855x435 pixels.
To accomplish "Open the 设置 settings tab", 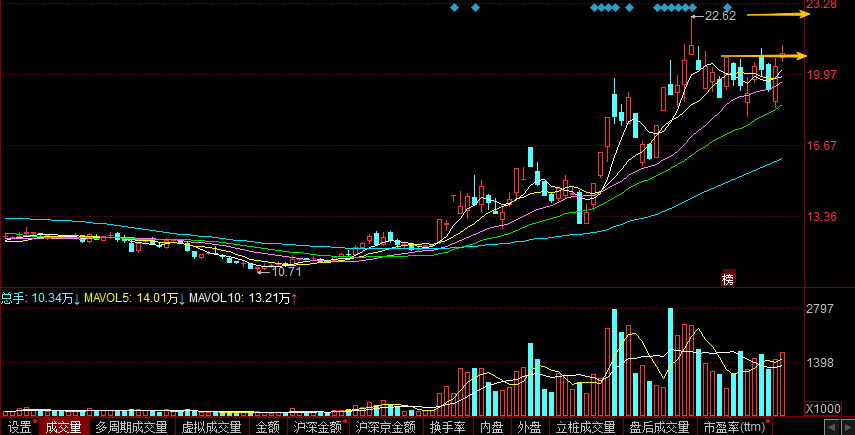I will point(20,427).
